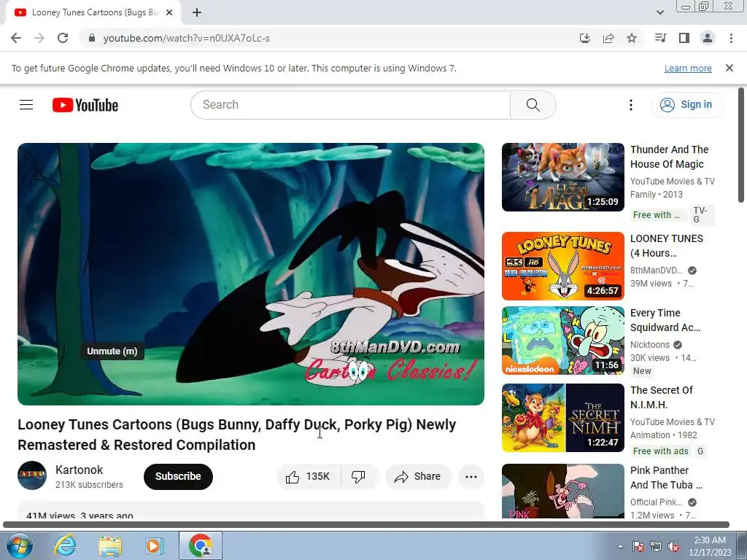Open network tray icon
This screenshot has height=560, width=747.
pos(656,546)
